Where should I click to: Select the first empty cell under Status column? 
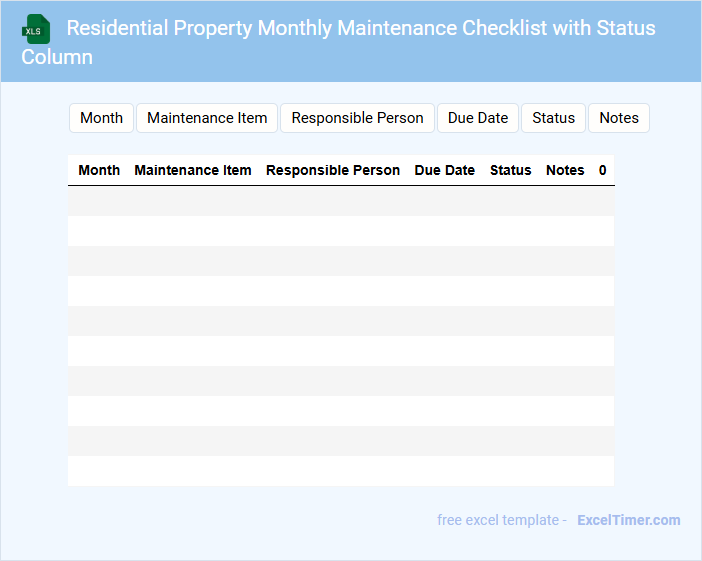pos(511,201)
